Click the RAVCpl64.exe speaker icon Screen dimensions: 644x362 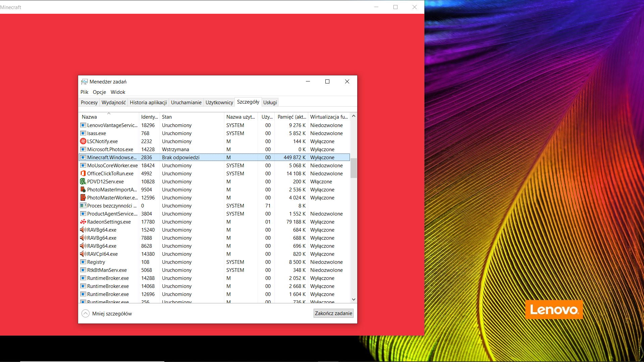point(83,254)
